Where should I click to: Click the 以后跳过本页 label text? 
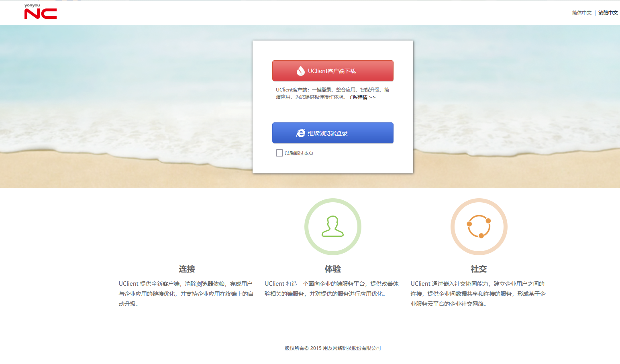299,153
